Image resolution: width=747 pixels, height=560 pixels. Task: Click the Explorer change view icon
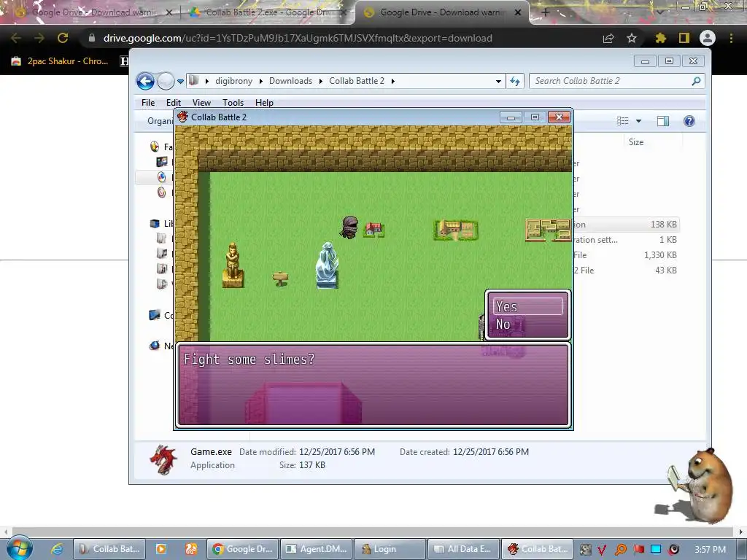tap(623, 121)
